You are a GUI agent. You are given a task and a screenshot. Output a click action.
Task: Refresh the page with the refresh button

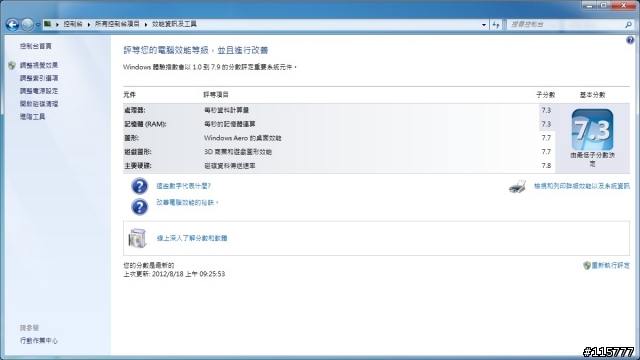point(496,24)
